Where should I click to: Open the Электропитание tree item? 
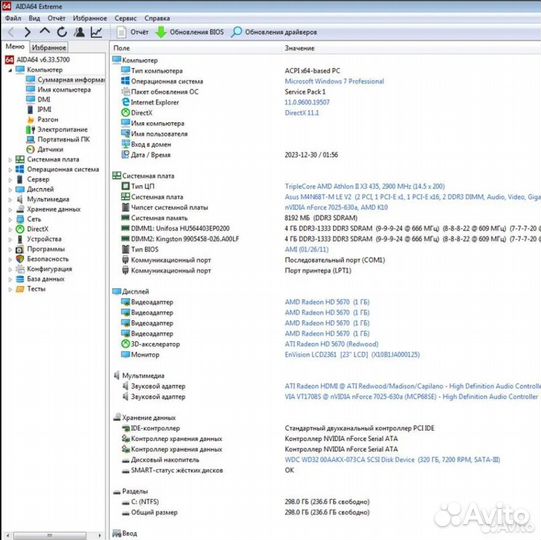pyautogui.click(x=62, y=129)
